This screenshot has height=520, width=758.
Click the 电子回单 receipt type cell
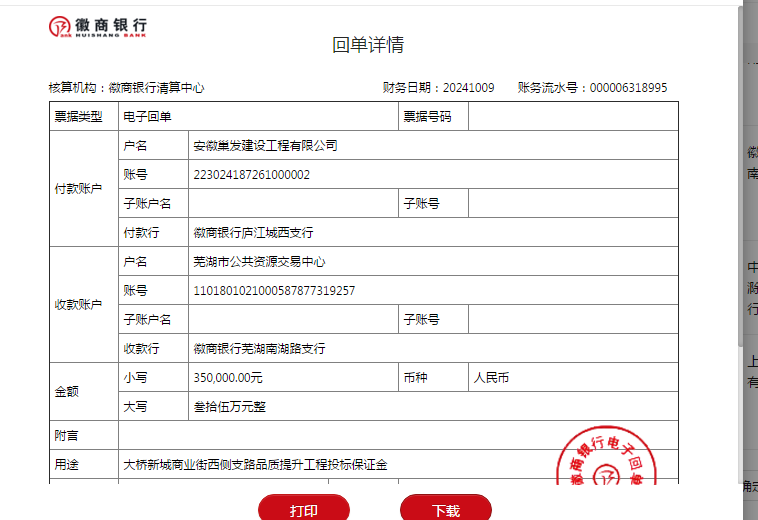coord(147,117)
